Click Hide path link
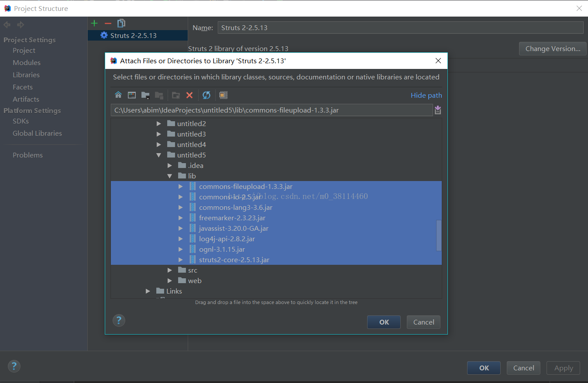Image resolution: width=588 pixels, height=383 pixels. pos(426,95)
